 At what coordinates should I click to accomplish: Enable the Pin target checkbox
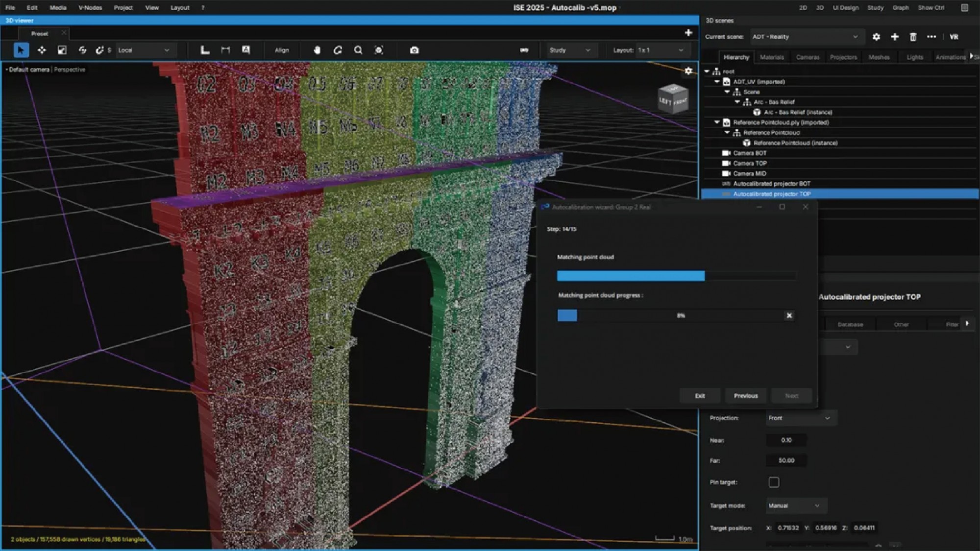pos(774,482)
